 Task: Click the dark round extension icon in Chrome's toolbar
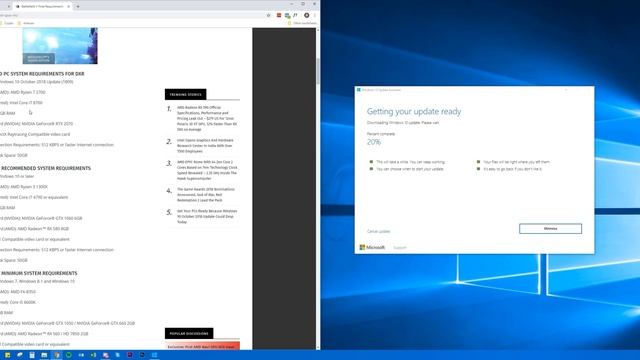click(307, 16)
